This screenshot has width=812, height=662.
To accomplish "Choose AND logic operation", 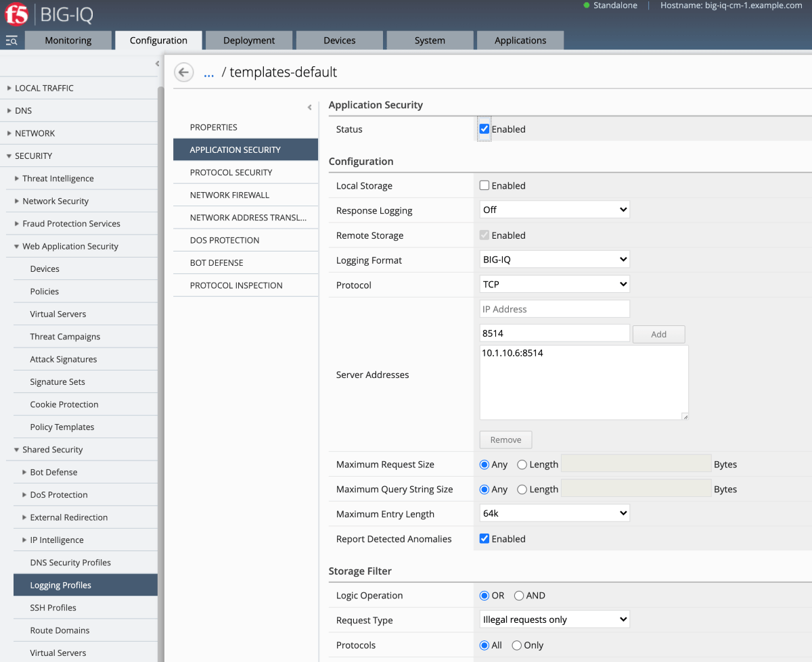I will coord(519,596).
